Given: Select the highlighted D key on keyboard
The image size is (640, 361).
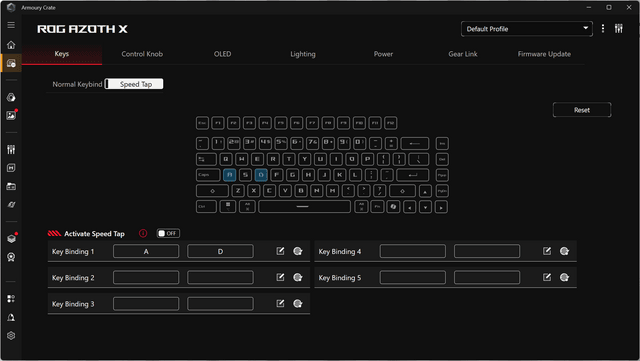Looking at the screenshot, I should (x=261, y=175).
